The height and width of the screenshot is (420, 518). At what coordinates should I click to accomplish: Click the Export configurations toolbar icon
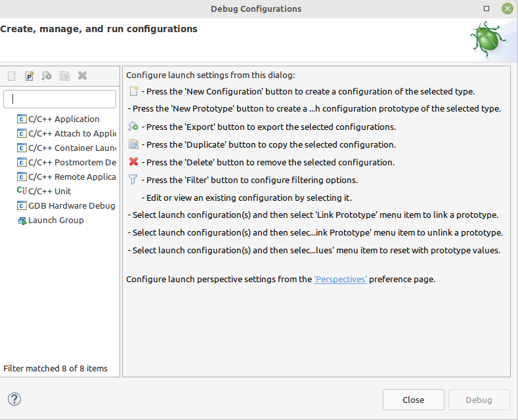click(47, 75)
